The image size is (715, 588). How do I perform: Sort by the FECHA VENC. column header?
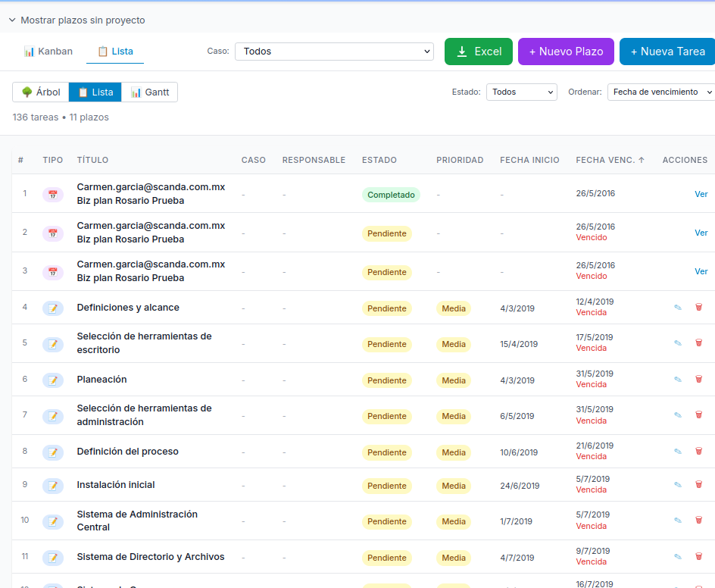[610, 160]
